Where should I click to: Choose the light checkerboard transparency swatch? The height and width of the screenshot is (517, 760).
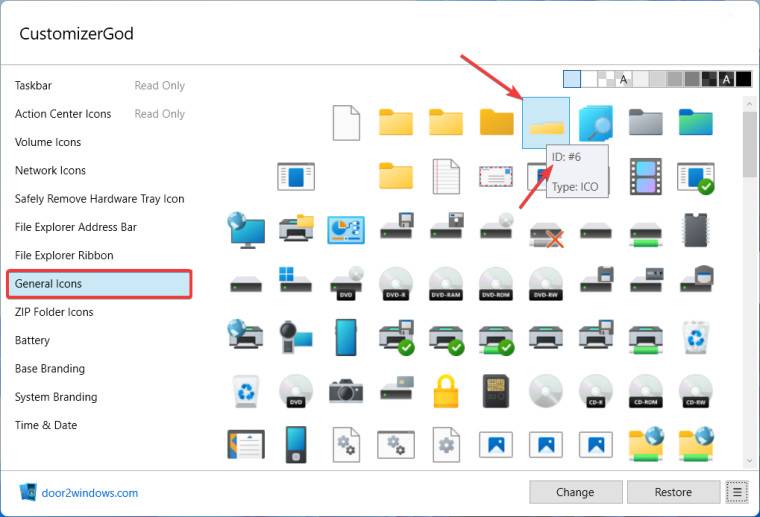tap(606, 79)
